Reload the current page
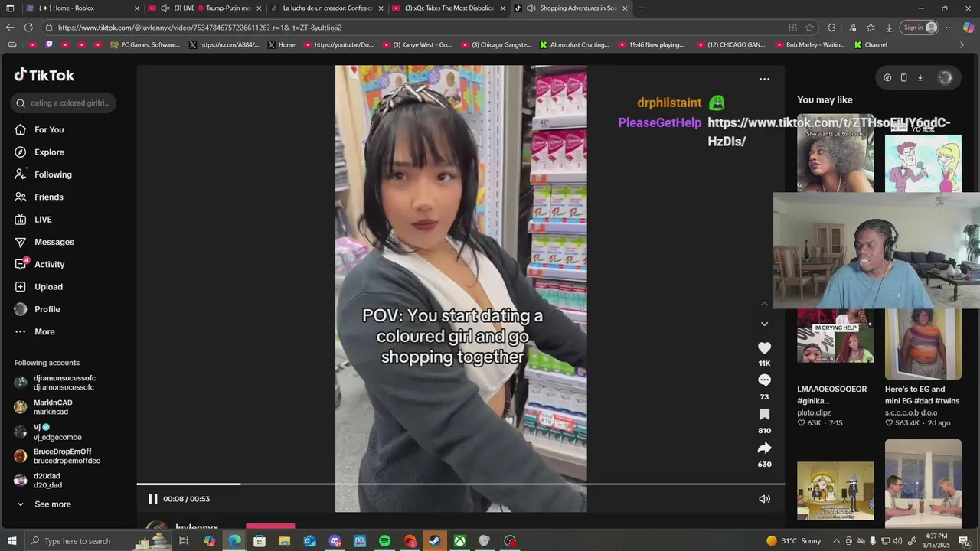980x551 pixels. point(28,28)
